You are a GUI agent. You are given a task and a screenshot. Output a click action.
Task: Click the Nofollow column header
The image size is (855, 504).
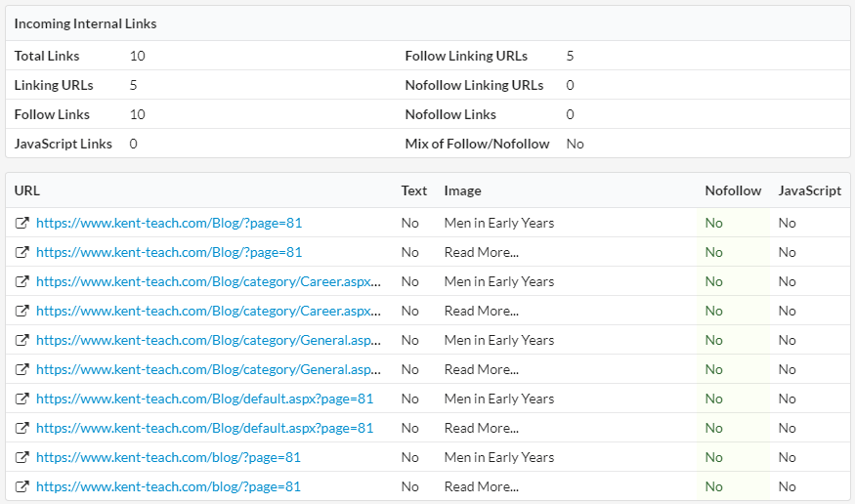click(733, 190)
